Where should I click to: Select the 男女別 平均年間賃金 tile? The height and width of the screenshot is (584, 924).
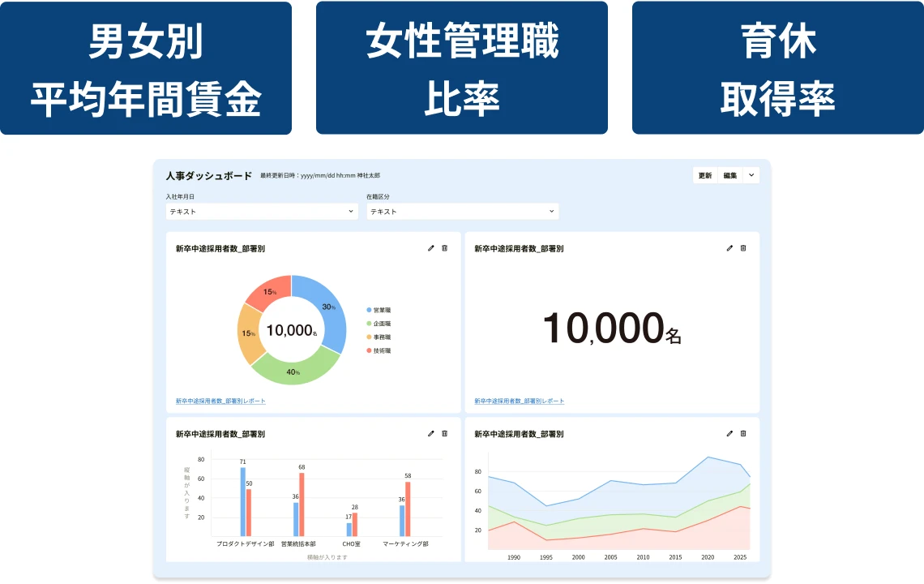point(146,68)
